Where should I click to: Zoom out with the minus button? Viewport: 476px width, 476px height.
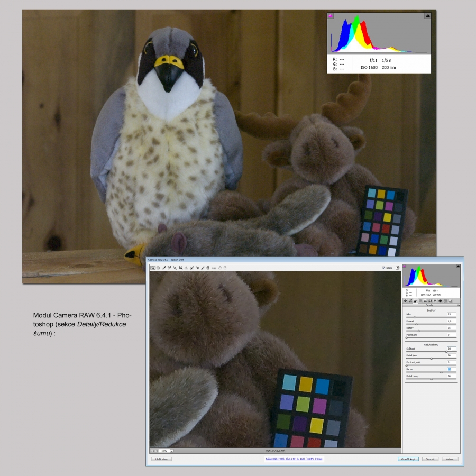click(152, 451)
